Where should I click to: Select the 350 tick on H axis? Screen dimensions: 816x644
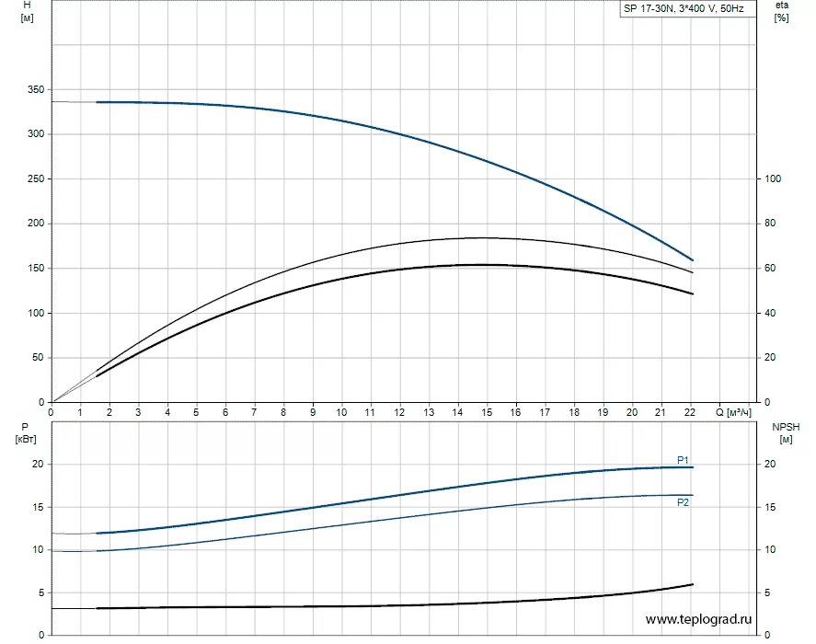click(x=37, y=90)
